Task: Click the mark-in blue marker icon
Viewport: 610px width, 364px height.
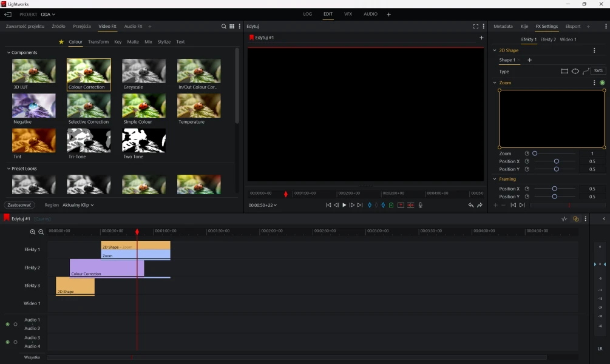Action: (x=370, y=205)
